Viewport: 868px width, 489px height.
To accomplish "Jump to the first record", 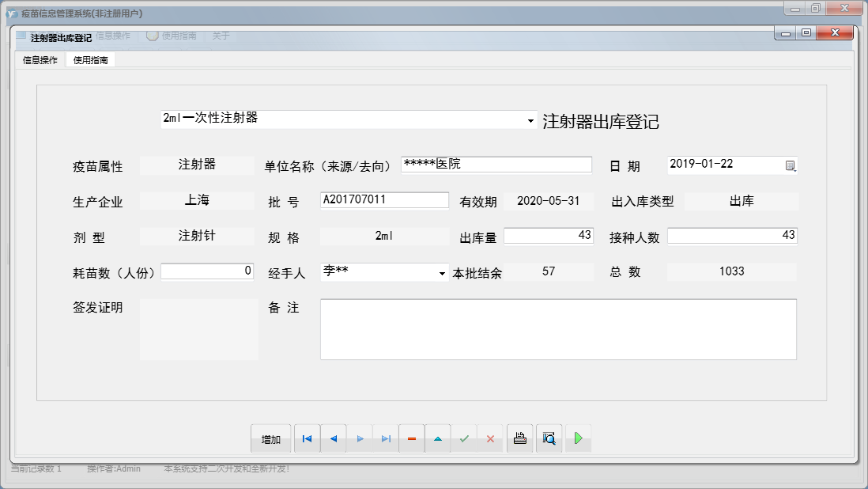I will pyautogui.click(x=307, y=439).
